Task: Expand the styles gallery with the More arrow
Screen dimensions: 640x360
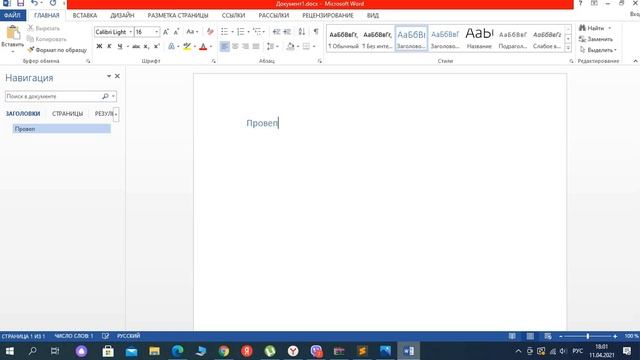Action: click(x=568, y=48)
